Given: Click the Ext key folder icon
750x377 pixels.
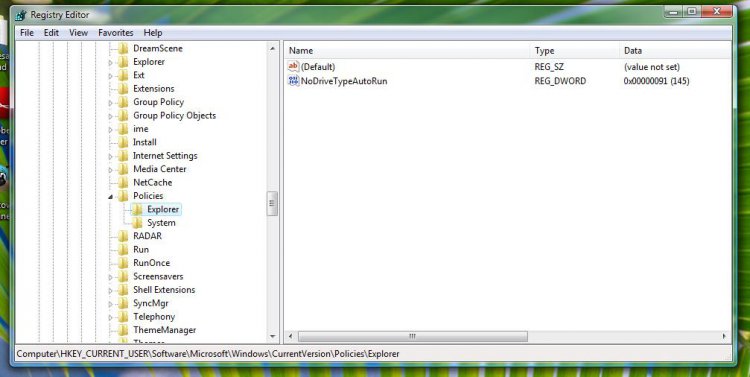Looking at the screenshot, I should [123, 75].
